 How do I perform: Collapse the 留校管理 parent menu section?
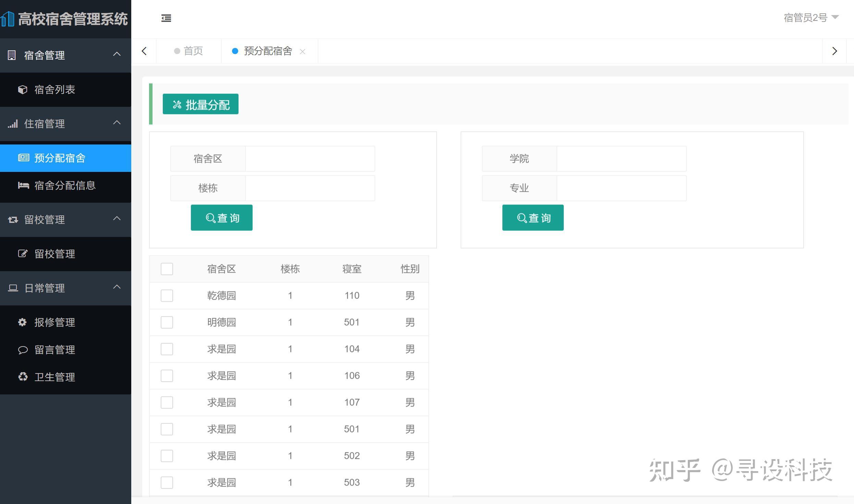117,218
